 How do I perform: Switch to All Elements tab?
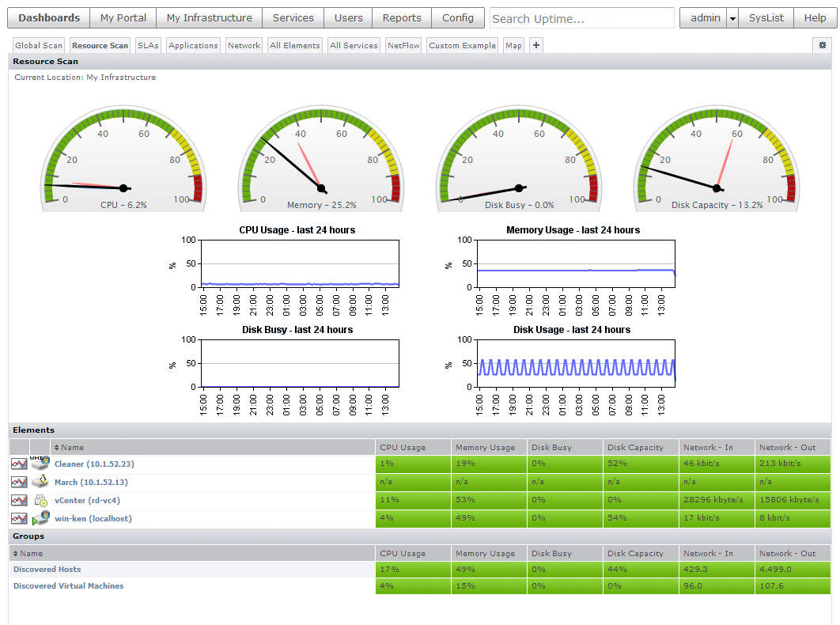[295, 46]
